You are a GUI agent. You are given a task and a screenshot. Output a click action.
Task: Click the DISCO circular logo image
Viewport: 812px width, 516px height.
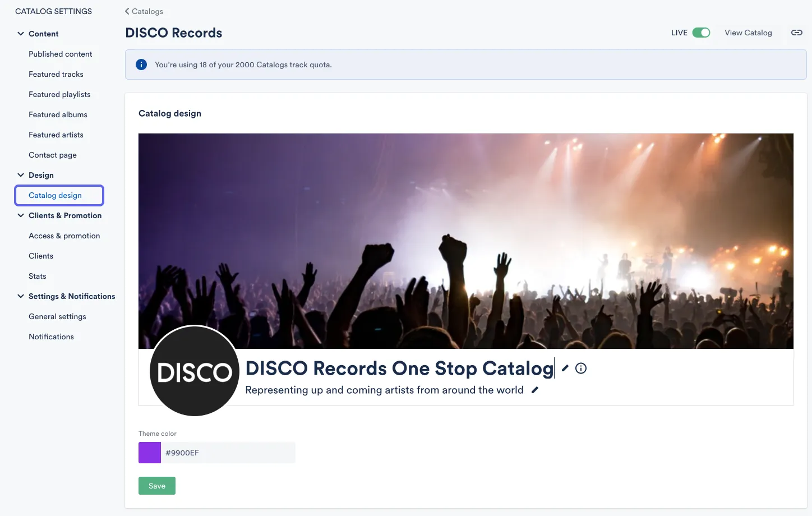(195, 371)
